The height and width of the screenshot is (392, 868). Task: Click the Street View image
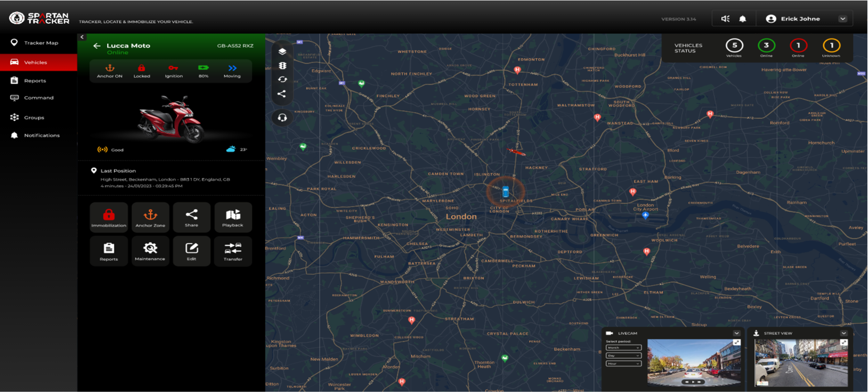(801, 363)
